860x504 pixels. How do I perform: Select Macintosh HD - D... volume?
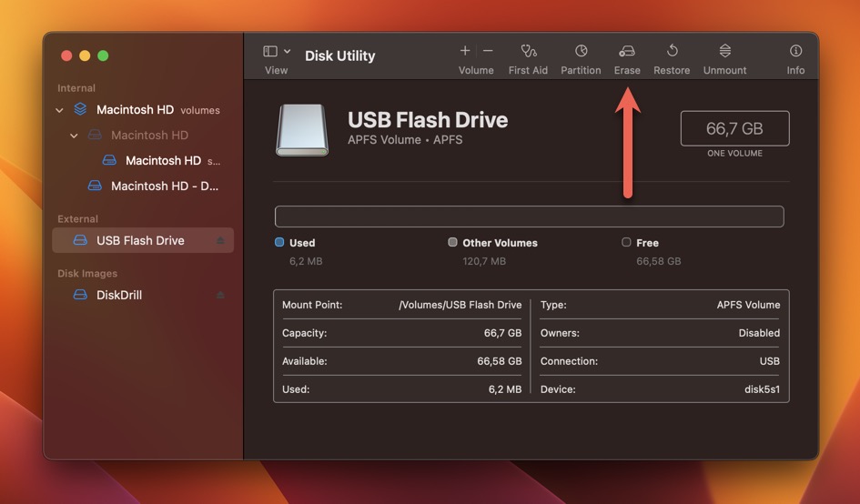(143, 186)
